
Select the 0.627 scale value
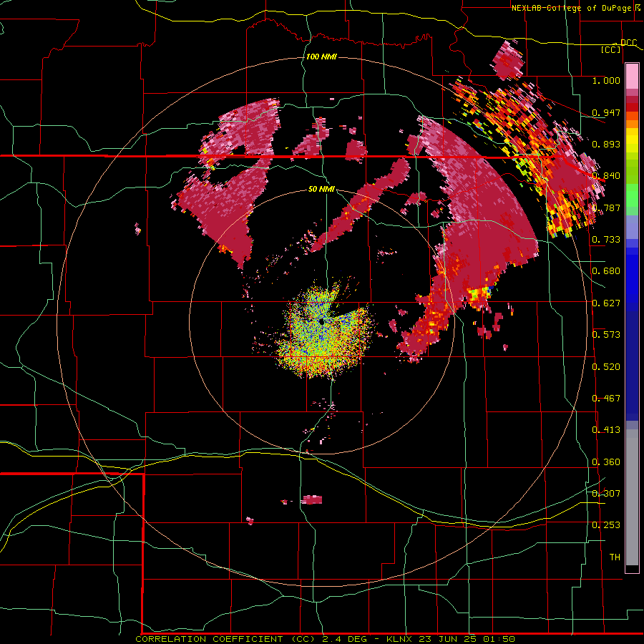(x=606, y=303)
